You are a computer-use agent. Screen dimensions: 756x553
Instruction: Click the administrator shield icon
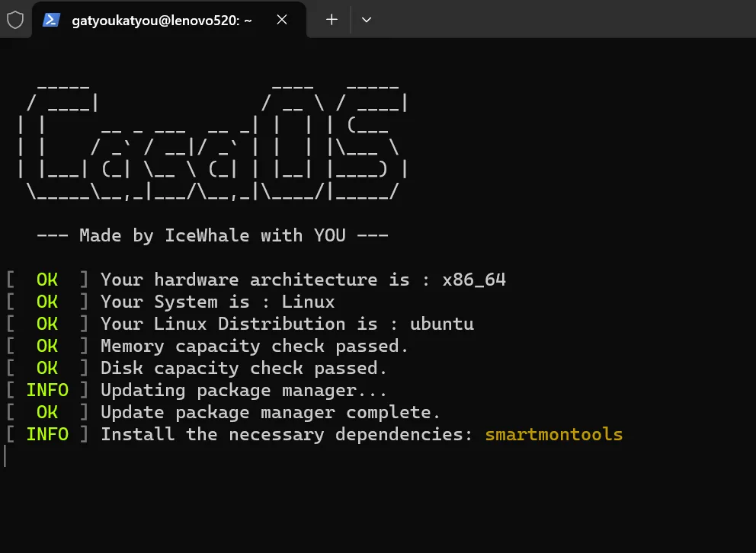point(15,20)
